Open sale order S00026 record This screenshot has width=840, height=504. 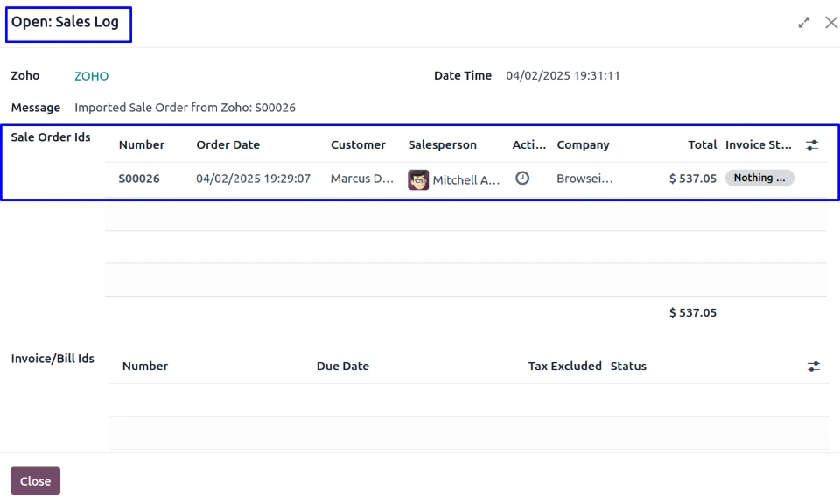click(x=139, y=178)
